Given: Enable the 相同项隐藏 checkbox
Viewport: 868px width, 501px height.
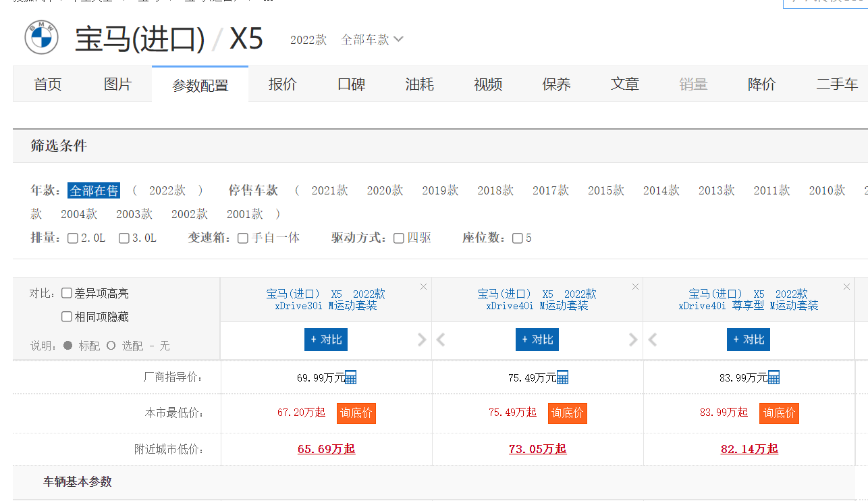Looking at the screenshot, I should 65,316.
